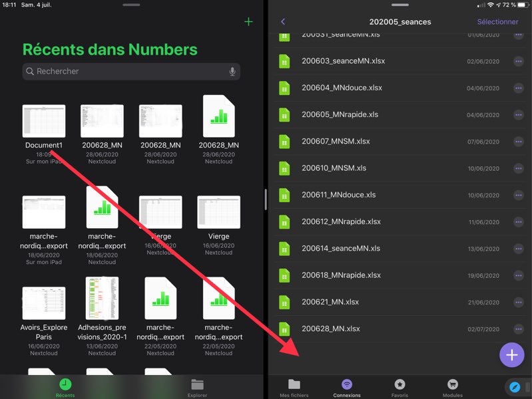
Task: Go back using the left chevron
Action: (283, 22)
